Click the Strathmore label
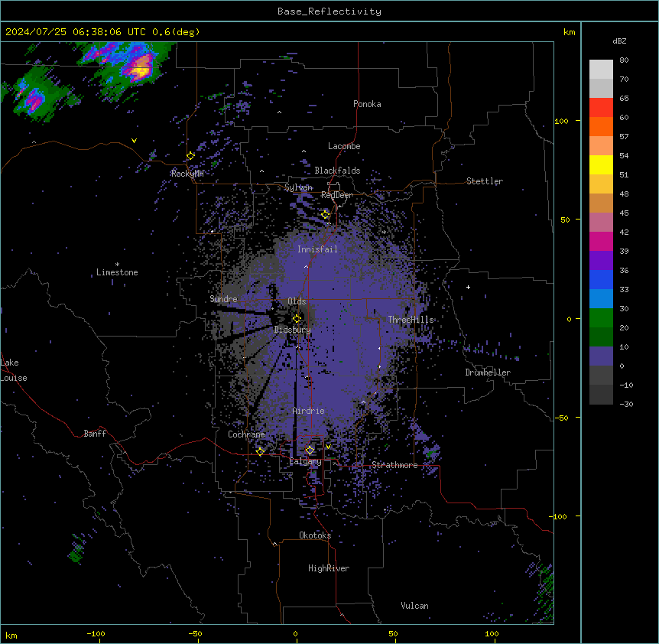 tap(394, 465)
